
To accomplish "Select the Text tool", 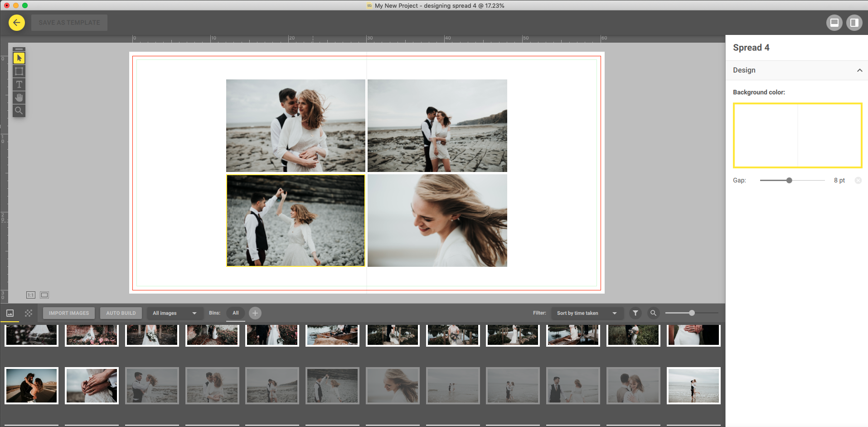I will pyautogui.click(x=19, y=84).
